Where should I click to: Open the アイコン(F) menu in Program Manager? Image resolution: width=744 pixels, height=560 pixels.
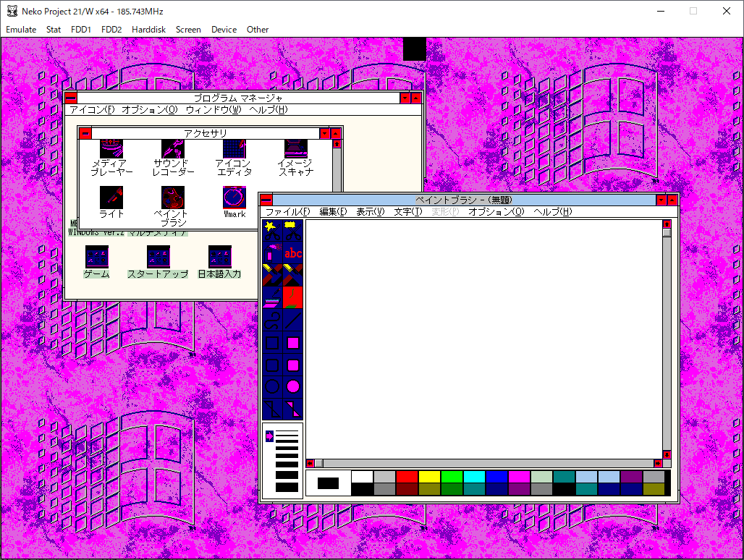[x=92, y=109]
